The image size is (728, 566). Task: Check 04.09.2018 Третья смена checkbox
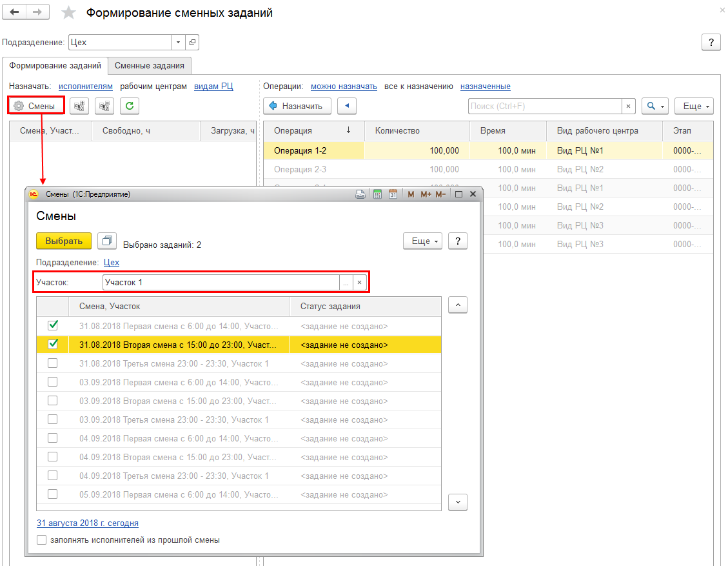click(x=53, y=475)
